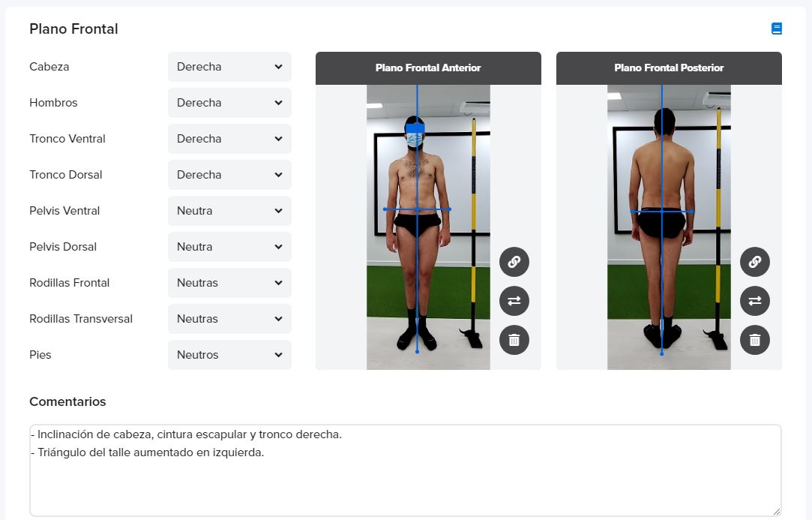The image size is (812, 520).
Task: Select the Plano Frontal Posterior photo
Action: pyautogui.click(x=669, y=227)
